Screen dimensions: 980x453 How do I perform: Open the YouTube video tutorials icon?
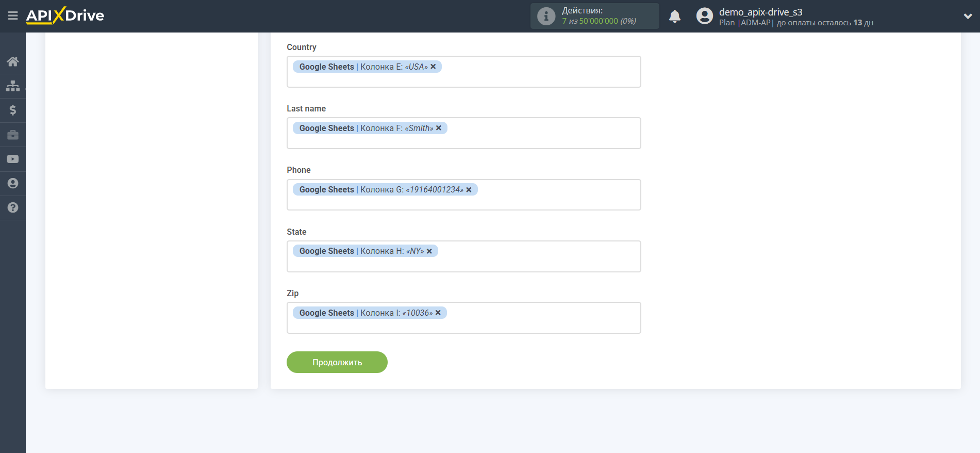(x=13, y=159)
